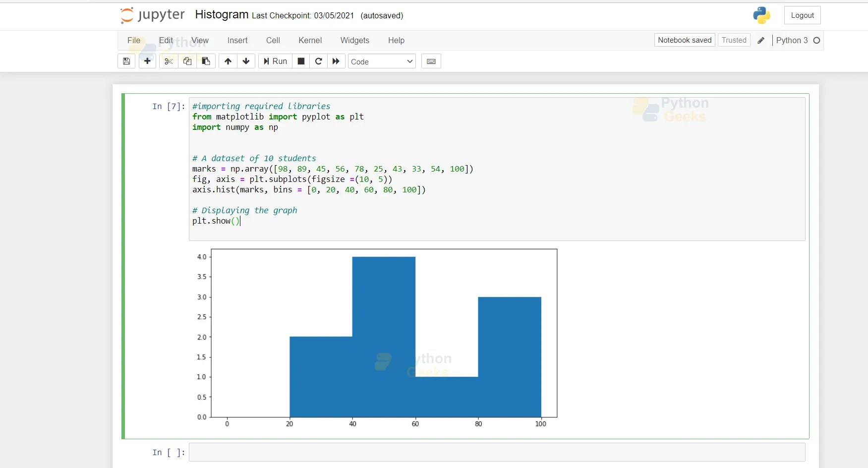Restart the kernel
Image resolution: width=868 pixels, height=468 pixels.
click(318, 61)
